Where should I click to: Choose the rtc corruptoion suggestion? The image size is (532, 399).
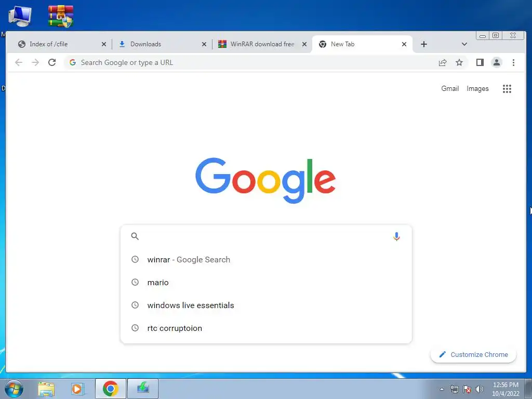266,328
